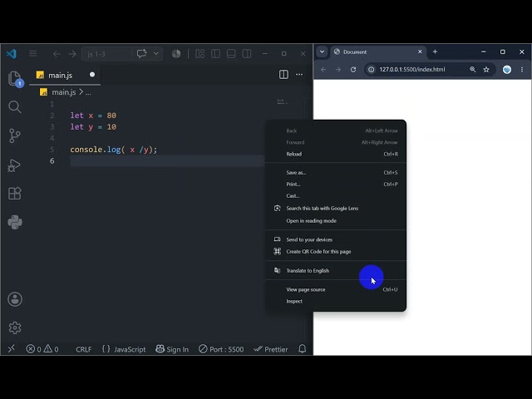Open the Run and Debug view

click(15, 165)
